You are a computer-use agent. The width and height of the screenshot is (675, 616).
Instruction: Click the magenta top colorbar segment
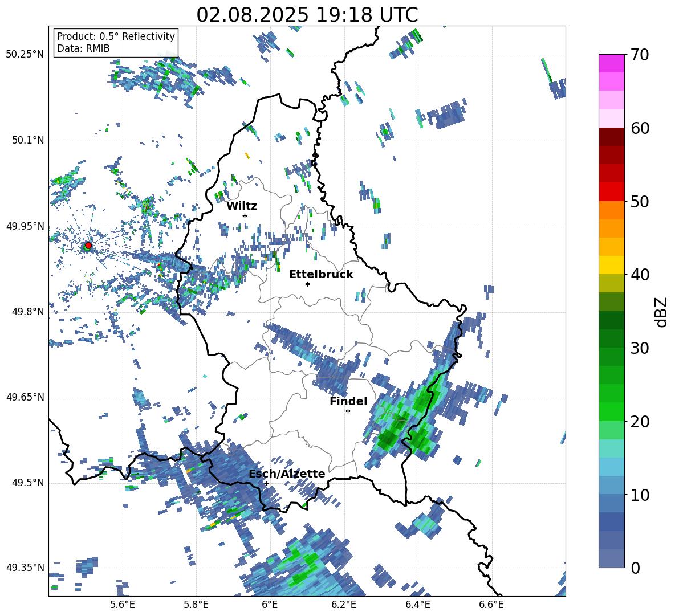point(611,63)
